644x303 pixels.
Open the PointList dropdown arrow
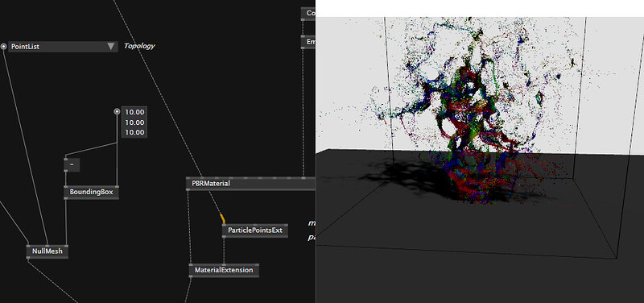pyautogui.click(x=111, y=47)
